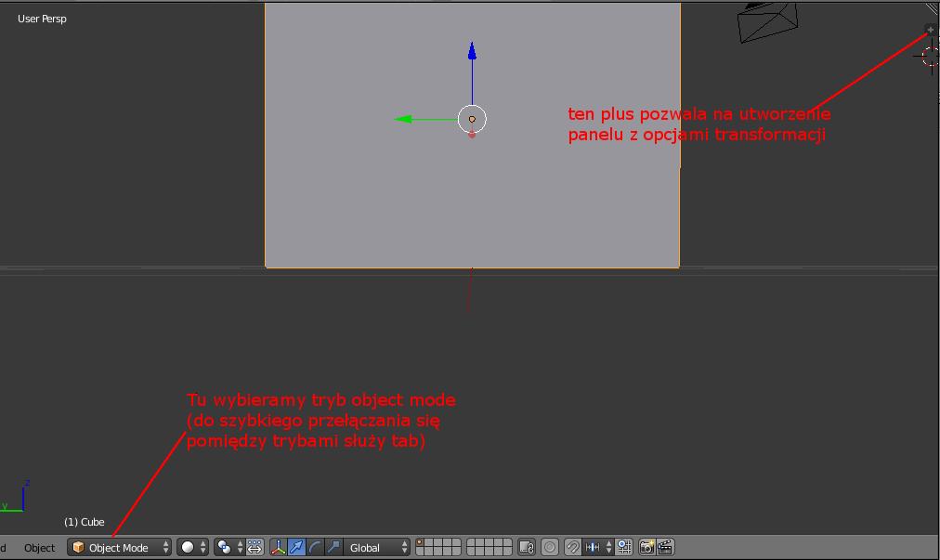Open the Global transform orientation dropdown

pyautogui.click(x=377, y=547)
